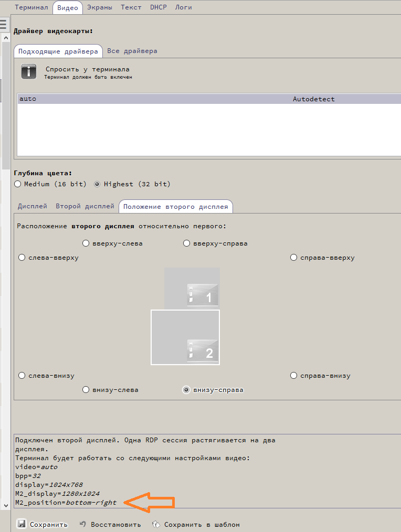Pick справа-вверху for second display position
Viewport: 401px width, 532px height.
[294, 258]
